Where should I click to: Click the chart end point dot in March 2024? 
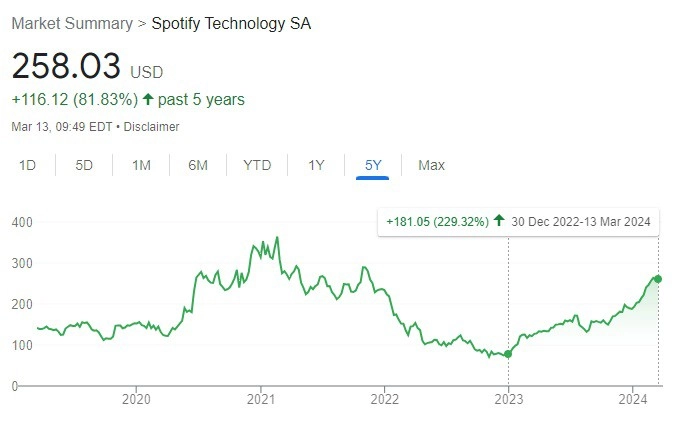click(657, 278)
